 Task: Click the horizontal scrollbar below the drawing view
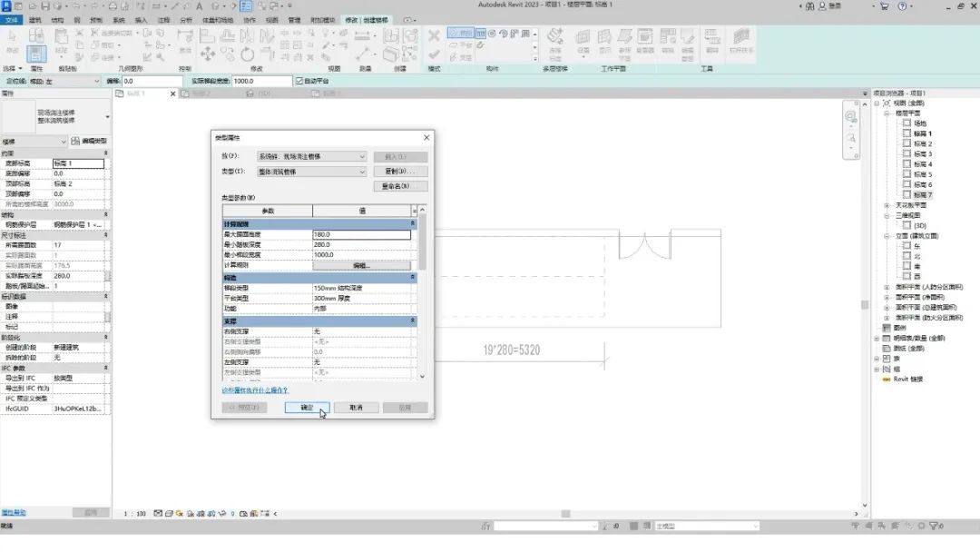tap(565, 514)
